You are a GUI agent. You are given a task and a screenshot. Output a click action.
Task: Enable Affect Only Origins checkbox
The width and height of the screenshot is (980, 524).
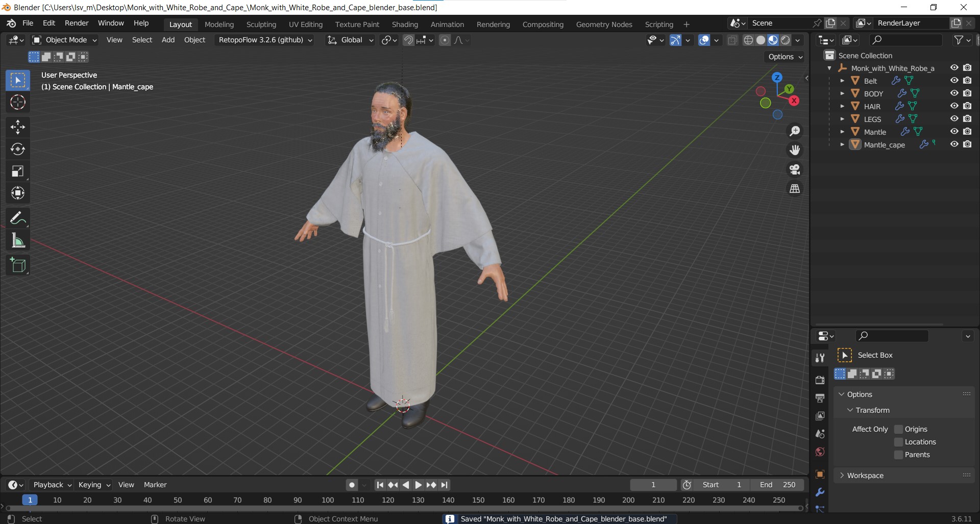click(x=899, y=429)
